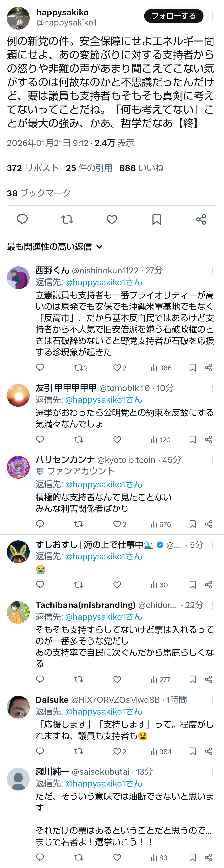
Task: Share the main post
Action: point(201,220)
